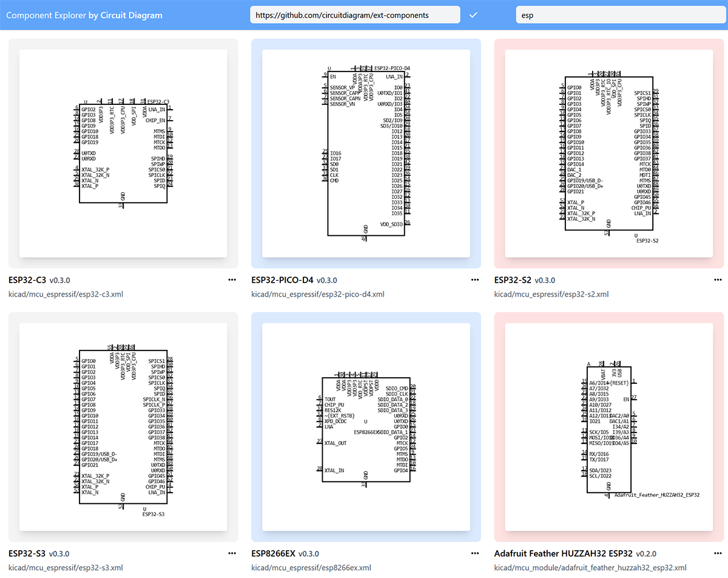Image resolution: width=728 pixels, height=578 pixels.
Task: Open the options menu for ESP32-PICO-D4
Action: pyautogui.click(x=475, y=280)
